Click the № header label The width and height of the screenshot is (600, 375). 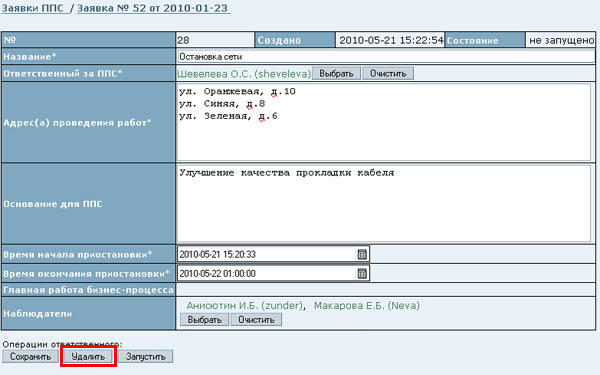[10, 40]
